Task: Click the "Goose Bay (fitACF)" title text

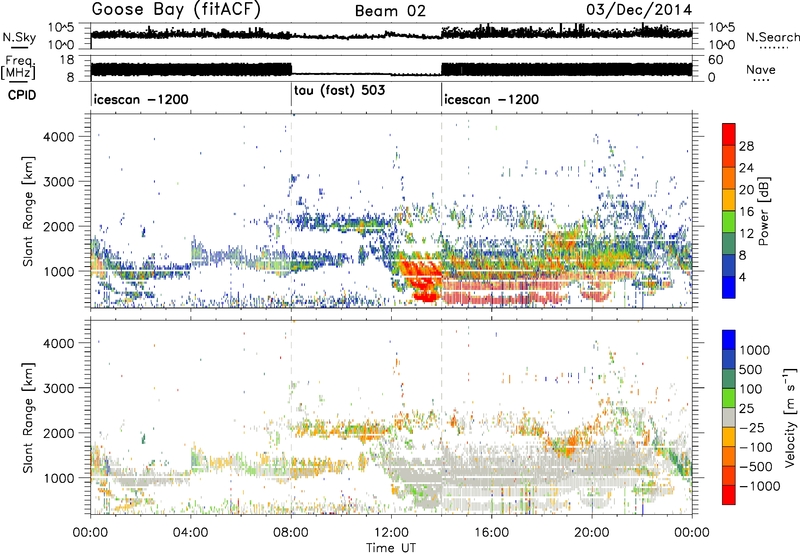Action: pos(176,10)
